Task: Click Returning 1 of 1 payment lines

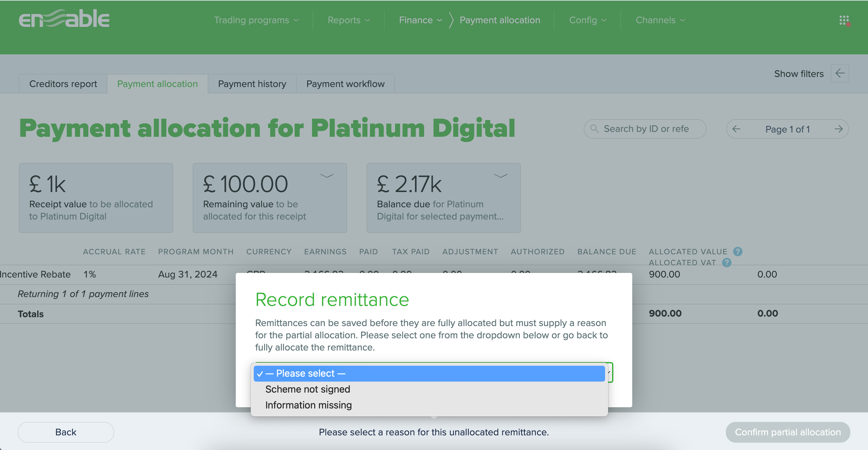Action: coord(83,294)
